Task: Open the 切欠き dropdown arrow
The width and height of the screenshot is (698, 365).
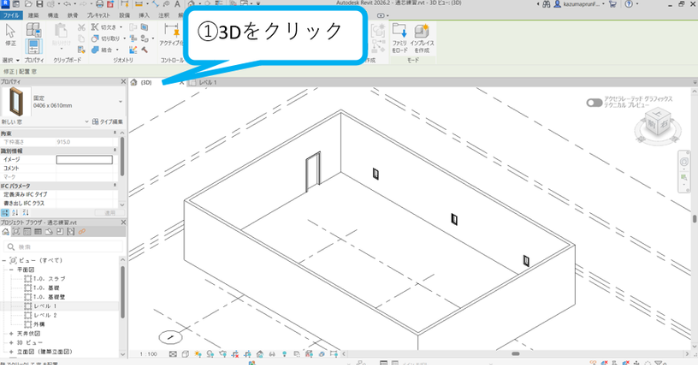Action: click(x=121, y=27)
